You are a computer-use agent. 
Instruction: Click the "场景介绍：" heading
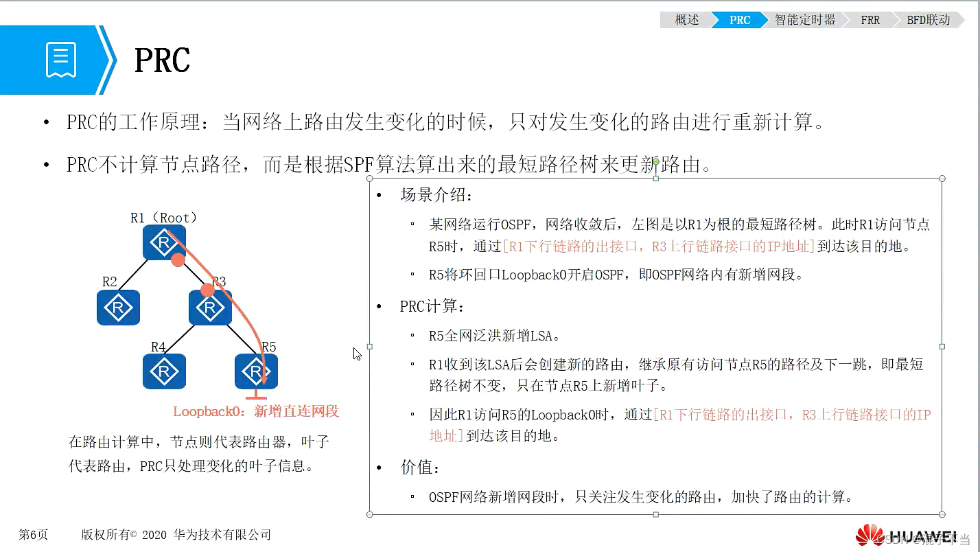click(x=436, y=195)
